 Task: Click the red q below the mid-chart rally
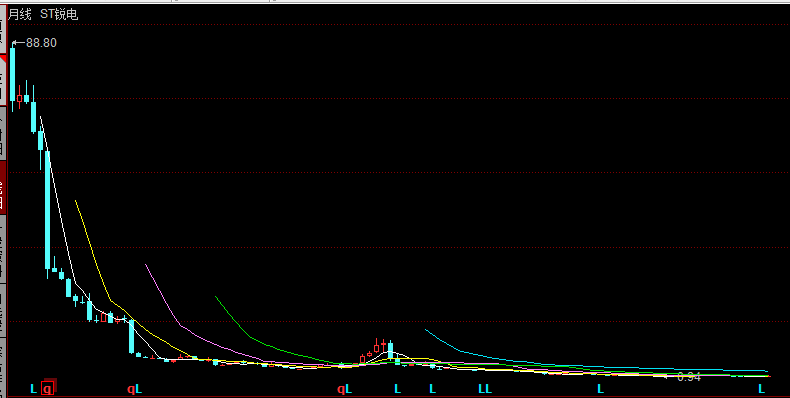pyautogui.click(x=341, y=389)
